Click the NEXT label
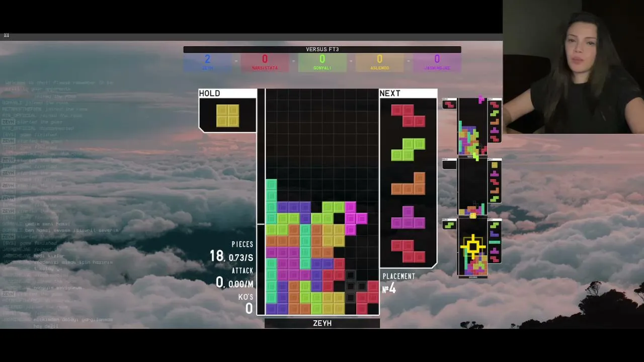644x362 pixels. (x=390, y=94)
